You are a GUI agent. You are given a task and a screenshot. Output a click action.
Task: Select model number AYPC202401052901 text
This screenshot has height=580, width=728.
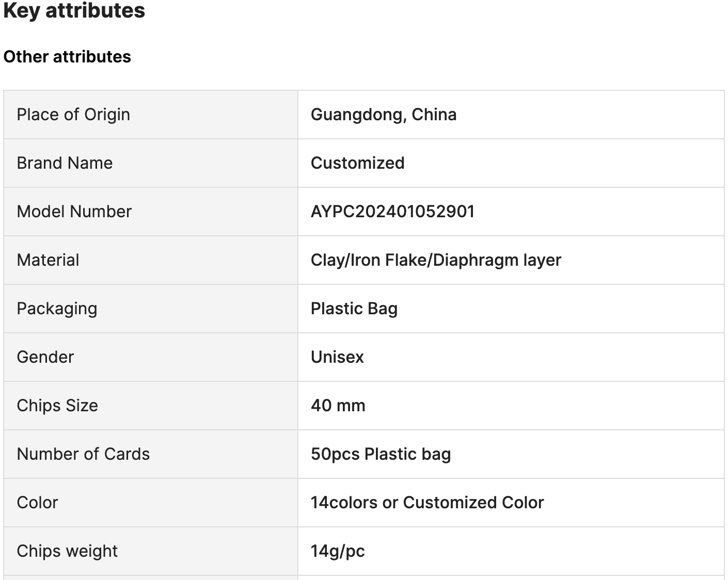coord(392,212)
